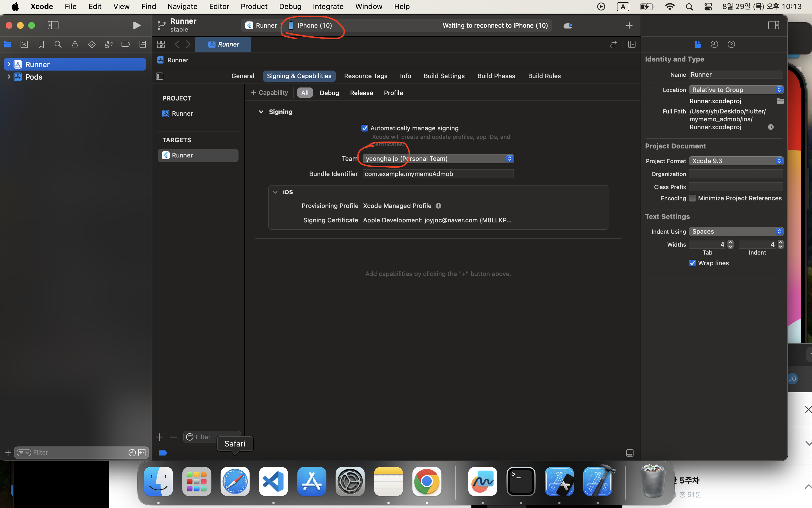
Task: Open the Source Control navigator
Action: 24,44
